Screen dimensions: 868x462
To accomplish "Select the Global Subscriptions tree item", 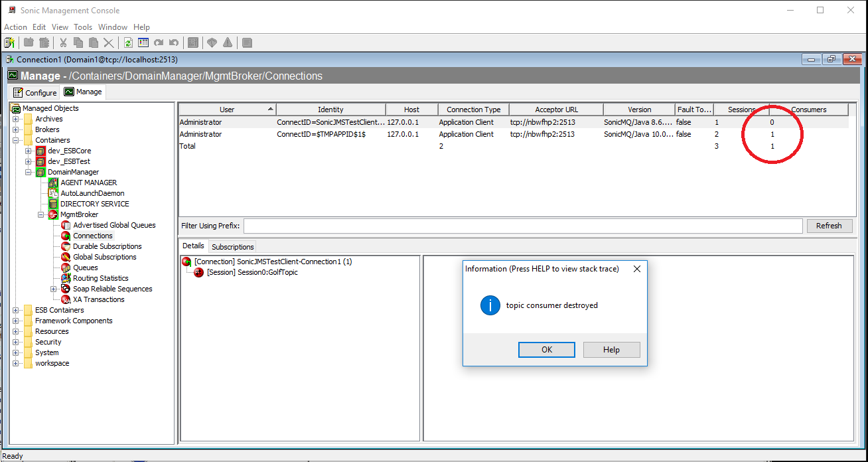I will click(x=105, y=257).
